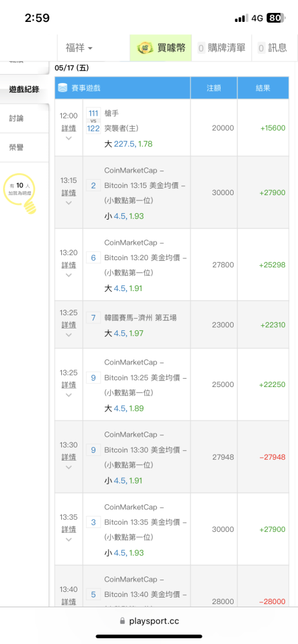Image resolution: width=298 pixels, height=644 pixels.
Task: Click the lightbulb 加我為明燈 icon
Action: click(x=20, y=194)
